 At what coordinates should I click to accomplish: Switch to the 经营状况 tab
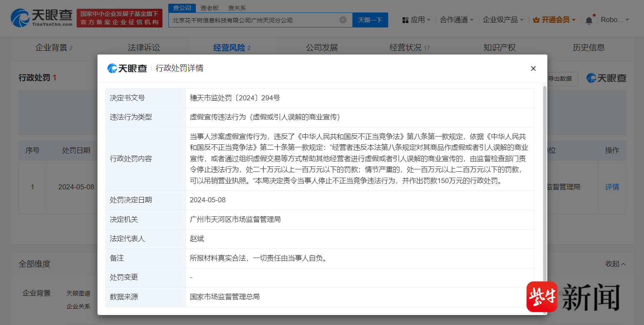click(x=409, y=47)
